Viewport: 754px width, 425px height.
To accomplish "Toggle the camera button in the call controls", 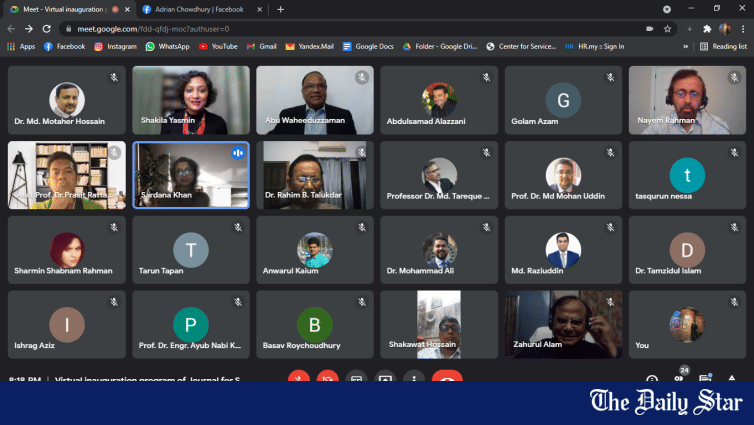I will tap(327, 379).
